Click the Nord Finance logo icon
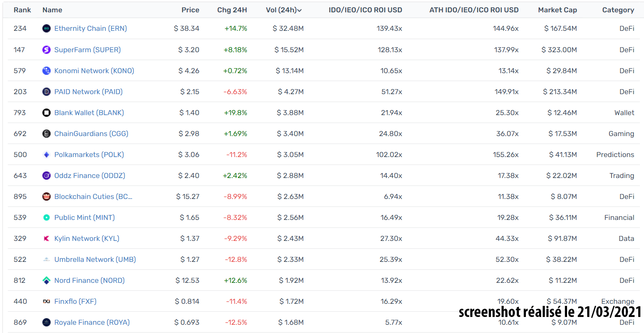This screenshot has height=333, width=644. pos(46,280)
